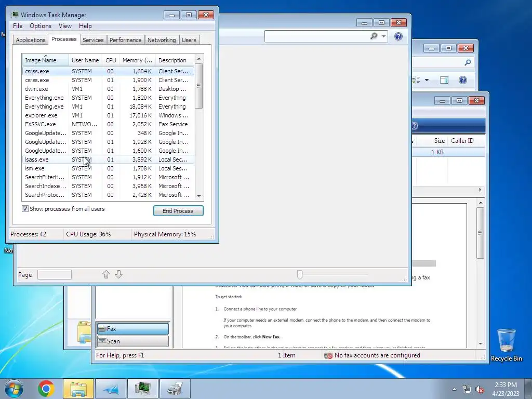Sort by the CPU column header
The width and height of the screenshot is (532, 399).
[111, 60]
